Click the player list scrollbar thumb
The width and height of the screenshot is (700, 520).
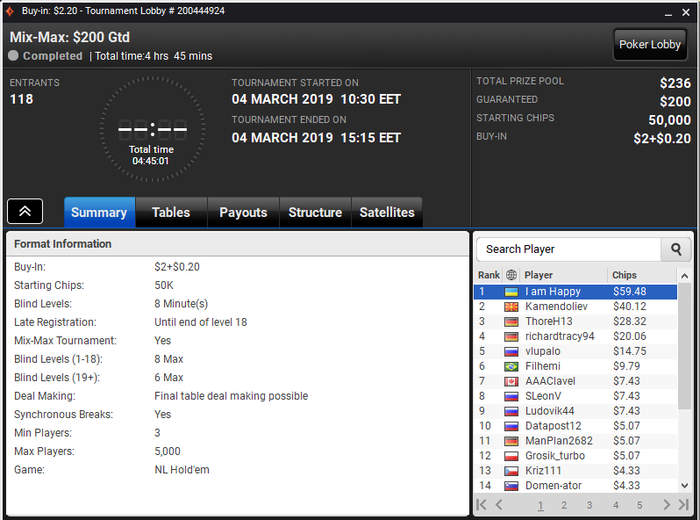[x=684, y=346]
